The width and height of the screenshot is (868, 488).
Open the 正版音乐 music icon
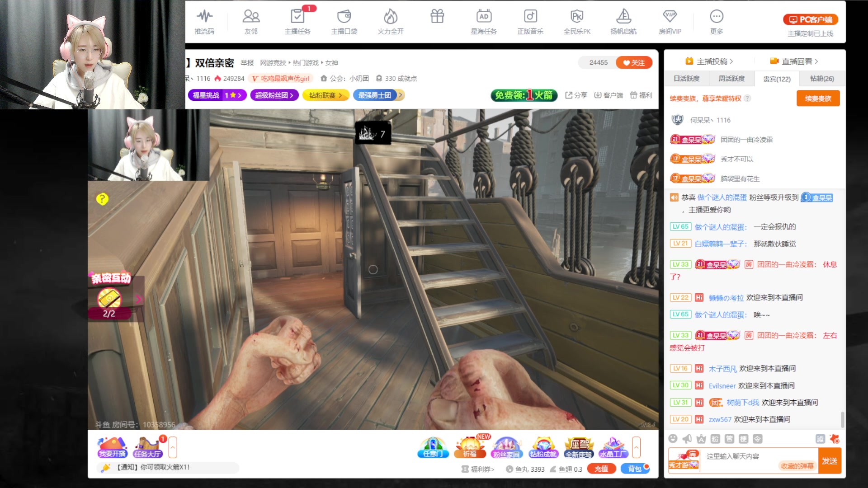[530, 22]
